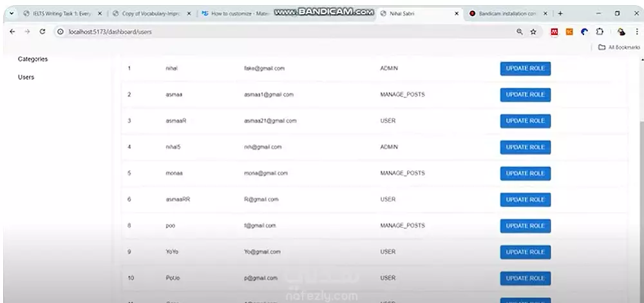Viewport: 644px width, 303px height.
Task: Open the extensions puzzle icon
Action: 600,32
